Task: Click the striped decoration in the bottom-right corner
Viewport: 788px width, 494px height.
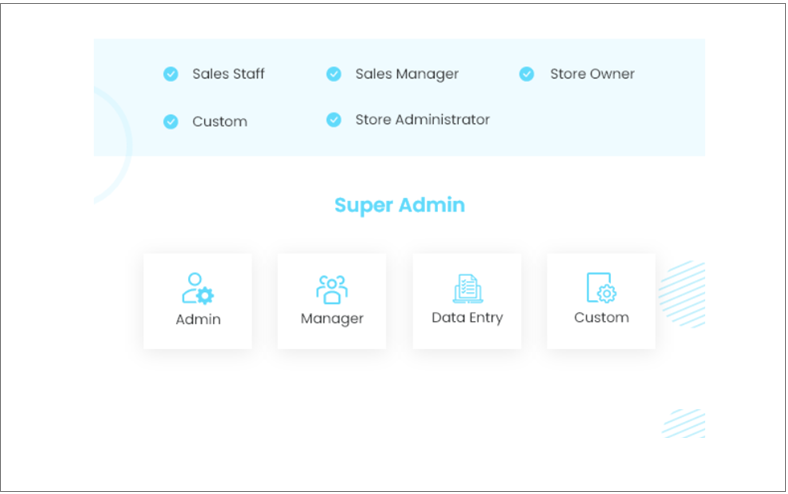Action: coord(685,423)
